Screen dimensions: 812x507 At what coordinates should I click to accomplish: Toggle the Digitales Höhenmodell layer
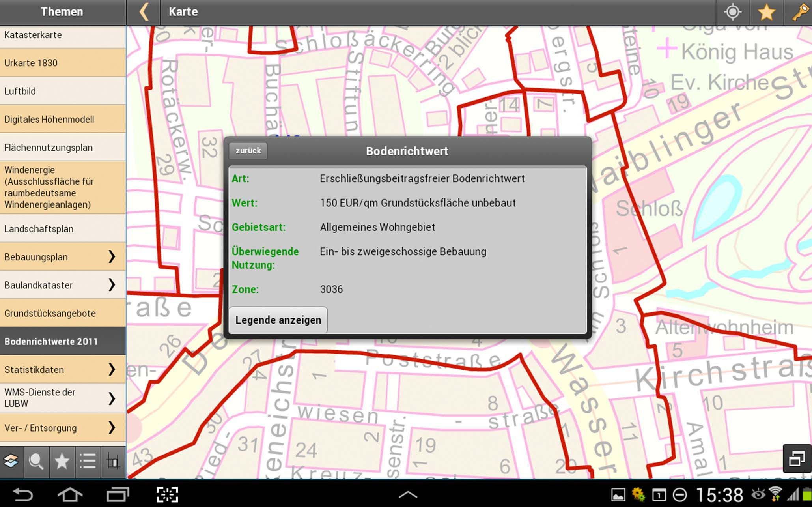(63, 119)
